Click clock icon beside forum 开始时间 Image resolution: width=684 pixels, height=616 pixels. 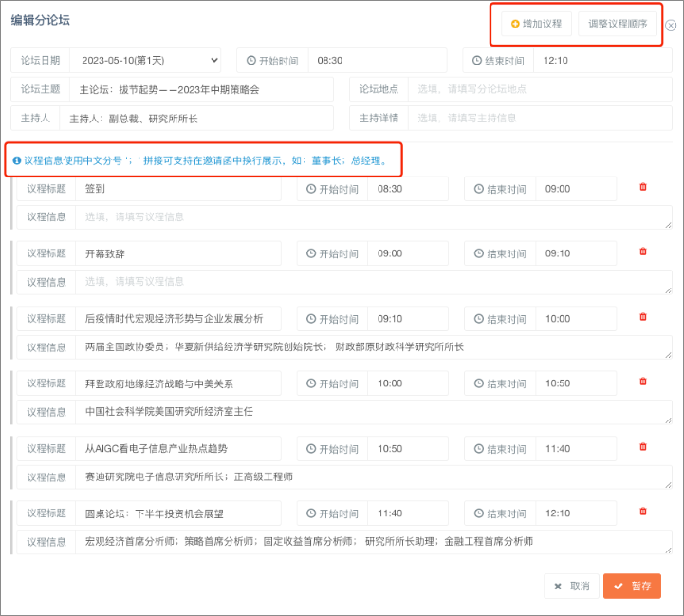(250, 60)
